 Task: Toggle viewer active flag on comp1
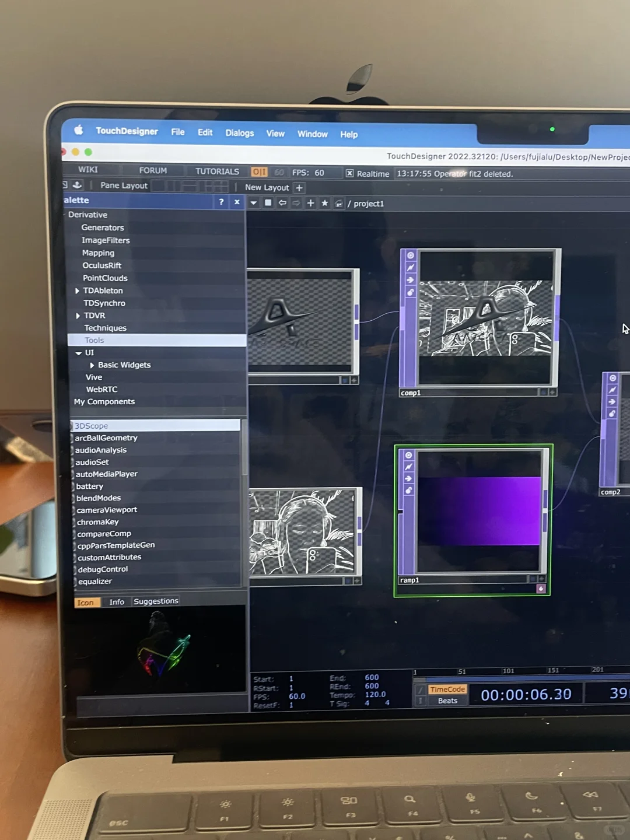[411, 256]
